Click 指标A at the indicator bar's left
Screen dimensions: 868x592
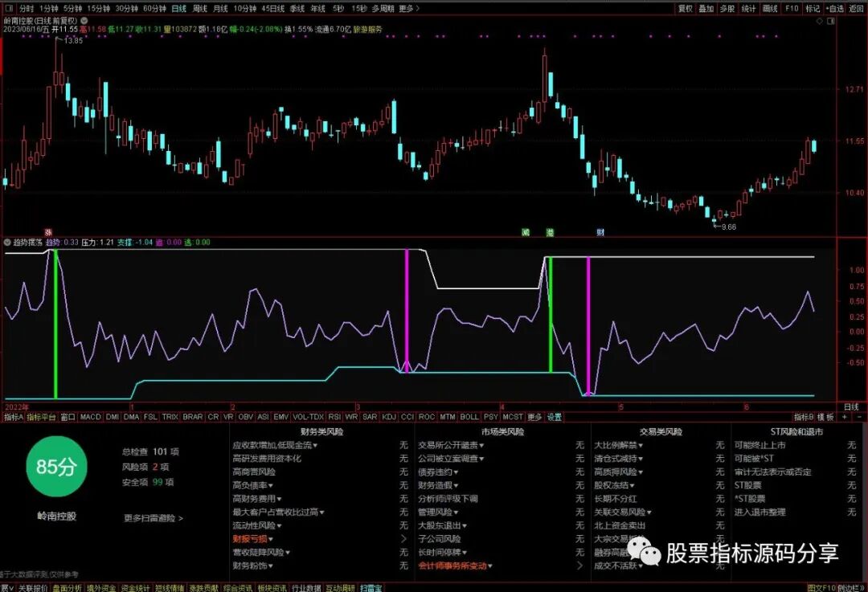pos(14,417)
